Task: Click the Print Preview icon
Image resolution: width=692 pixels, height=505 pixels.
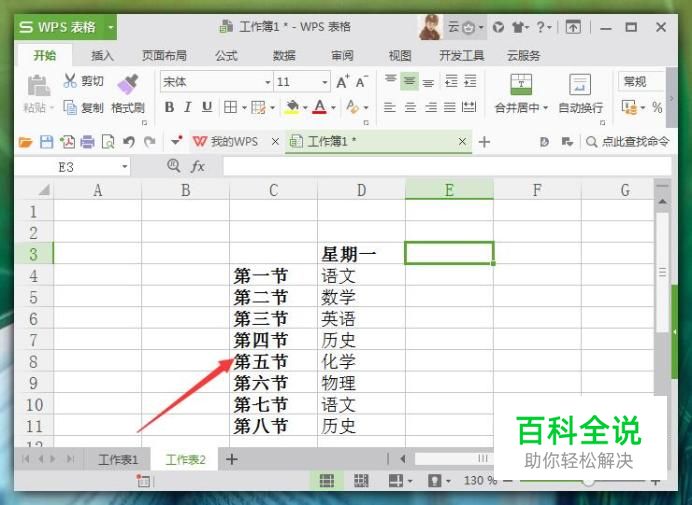Action: tap(108, 142)
